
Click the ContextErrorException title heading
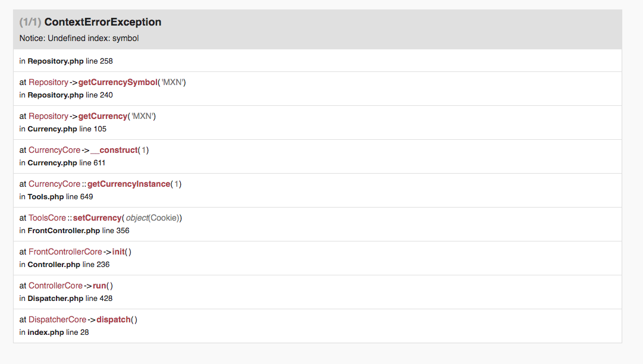102,22
